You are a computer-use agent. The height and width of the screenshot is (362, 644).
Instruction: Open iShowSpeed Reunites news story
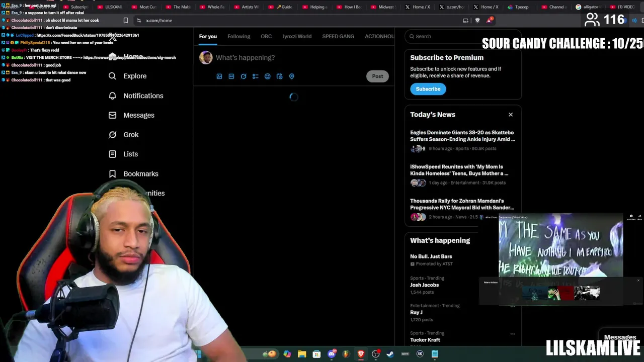[462, 174]
